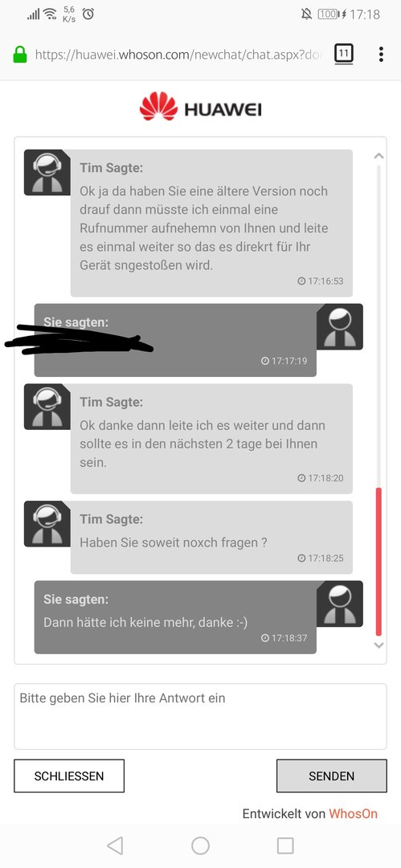The height and width of the screenshot is (868, 401).
Task: Tap the green padlock security icon
Action: click(x=20, y=55)
